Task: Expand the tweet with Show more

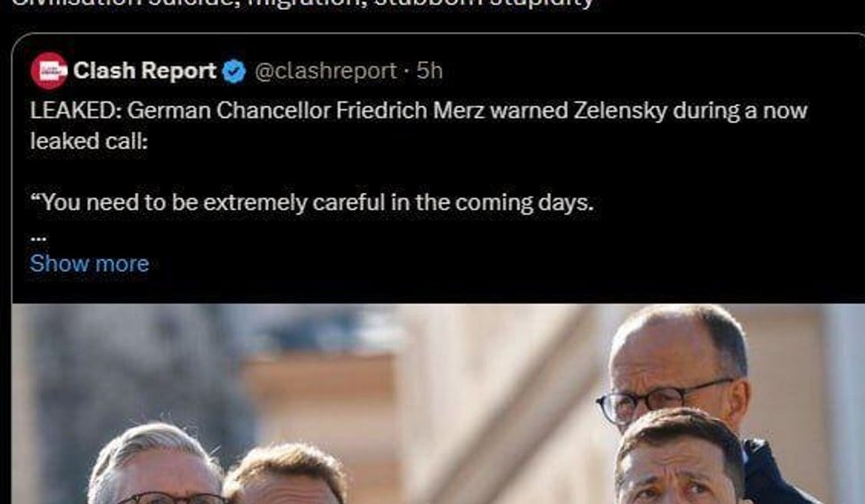Action: point(89,264)
